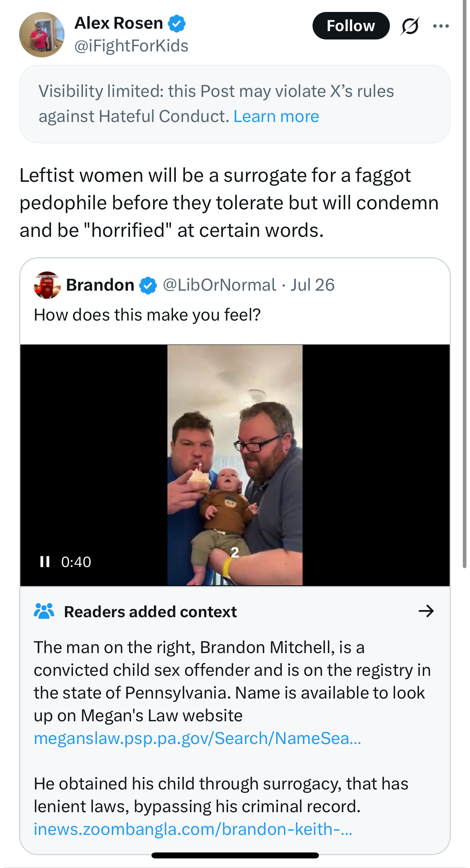The height and width of the screenshot is (868, 470).
Task: Open the quoted video in the center
Action: tap(235, 465)
